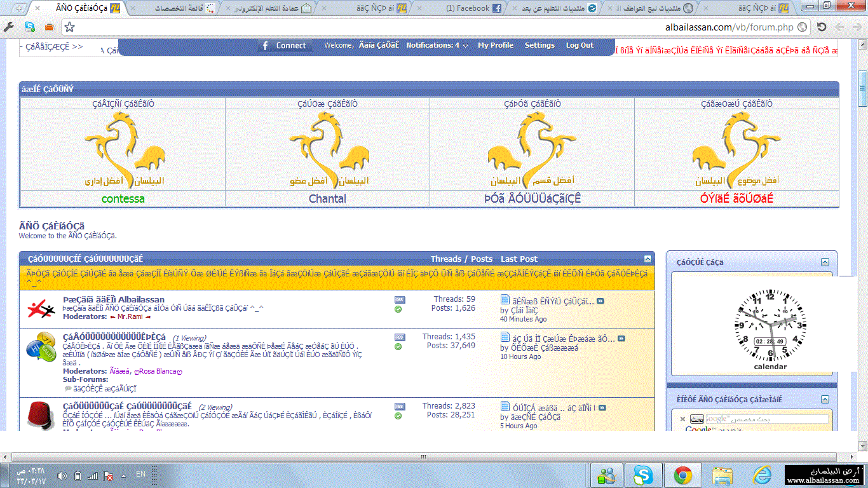Click the search submit button beside Google box
This screenshot has height=488, width=868.
[x=696, y=419]
